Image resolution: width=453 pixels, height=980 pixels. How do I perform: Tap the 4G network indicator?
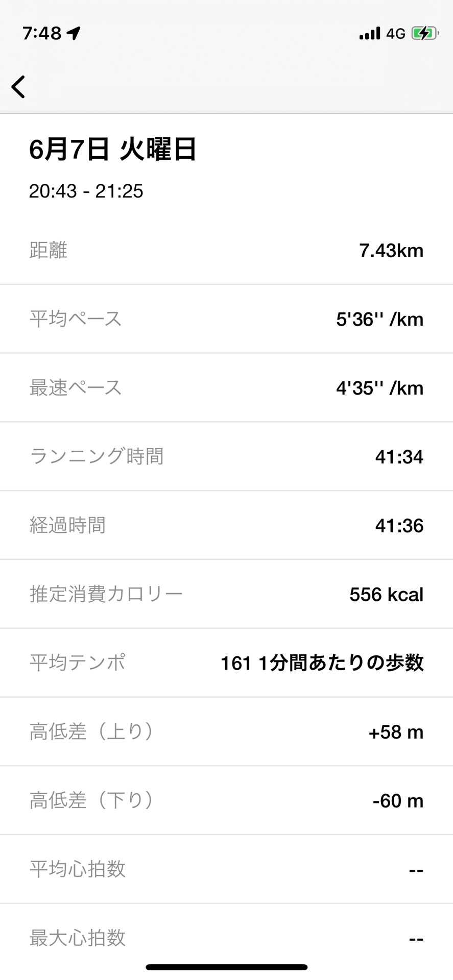pos(395,34)
